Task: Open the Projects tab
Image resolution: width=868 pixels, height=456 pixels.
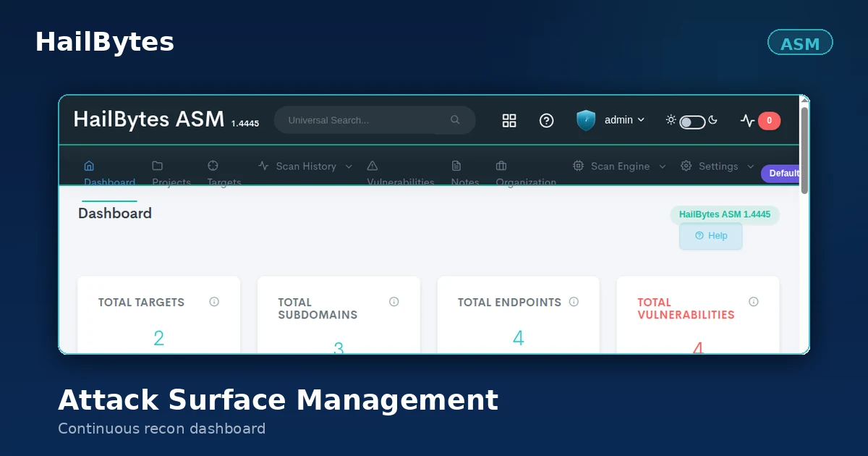Action: [x=171, y=173]
